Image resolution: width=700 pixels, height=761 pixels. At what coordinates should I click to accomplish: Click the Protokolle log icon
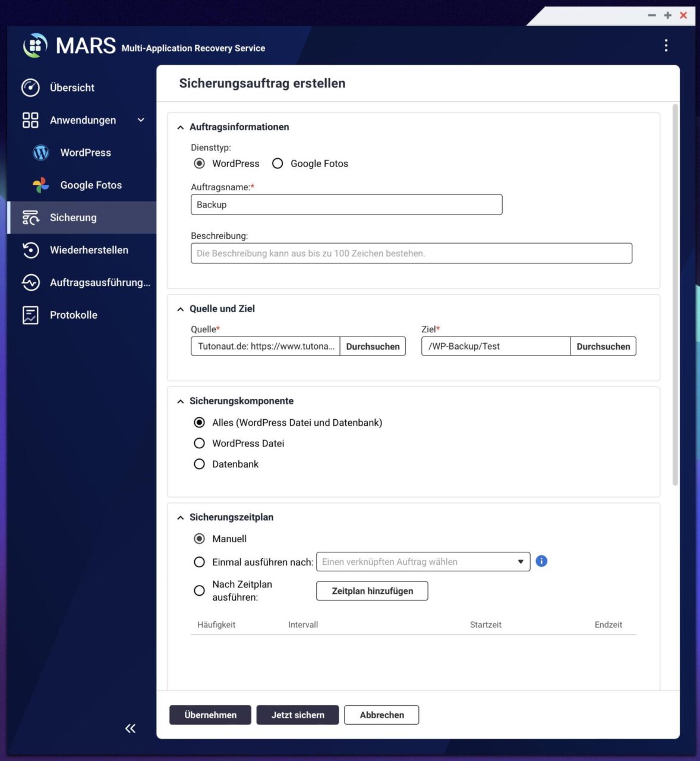click(x=30, y=315)
